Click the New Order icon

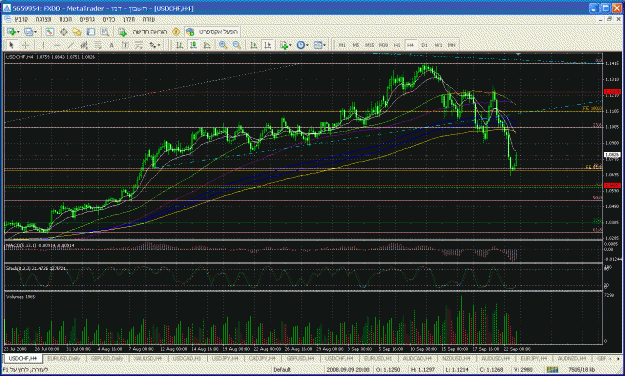(x=123, y=32)
